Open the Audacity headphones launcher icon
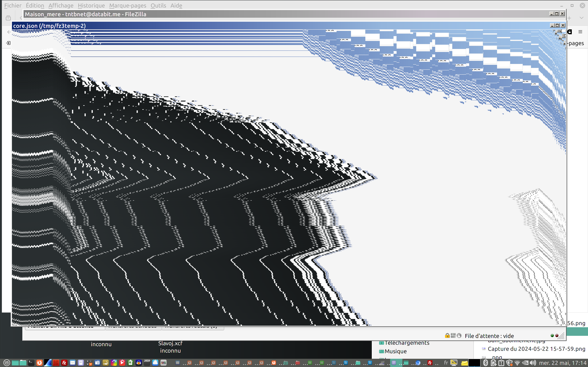Screen dimensions: 588x367 (139, 363)
